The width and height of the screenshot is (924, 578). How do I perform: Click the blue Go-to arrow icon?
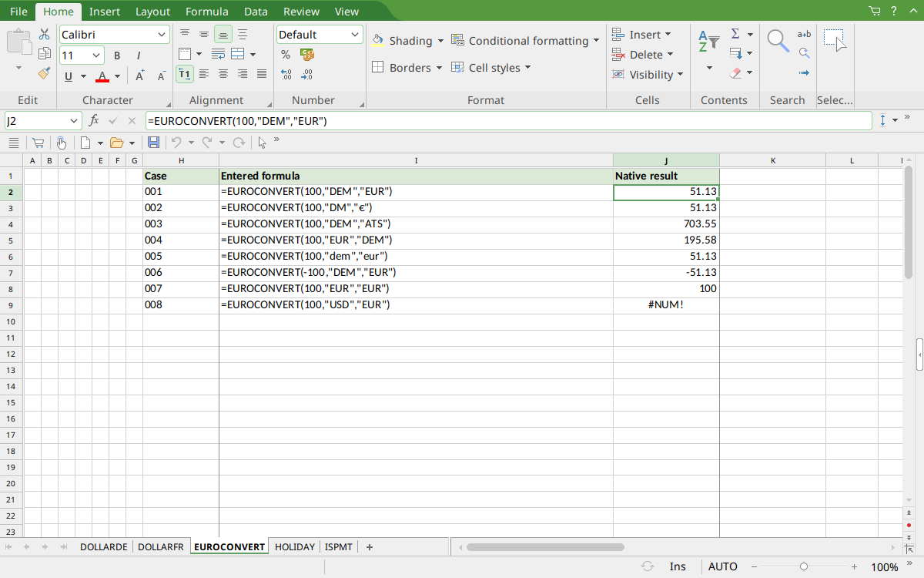click(804, 73)
